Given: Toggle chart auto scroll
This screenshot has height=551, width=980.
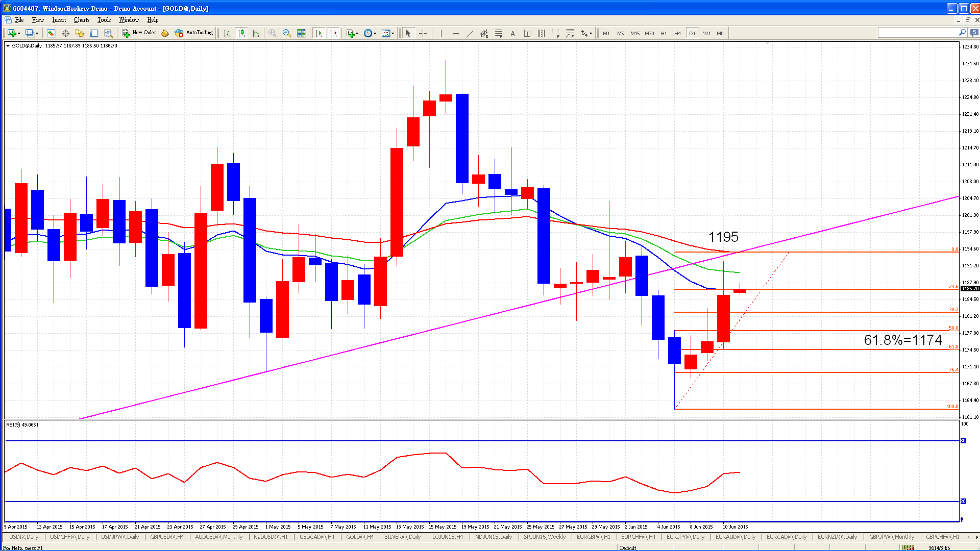Looking at the screenshot, I should tap(319, 33).
